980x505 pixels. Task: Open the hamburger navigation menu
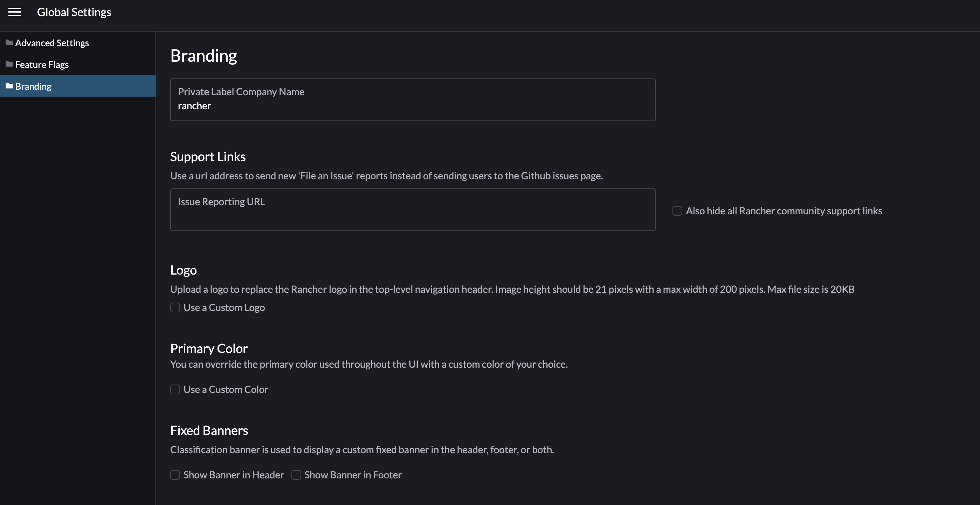pos(15,12)
